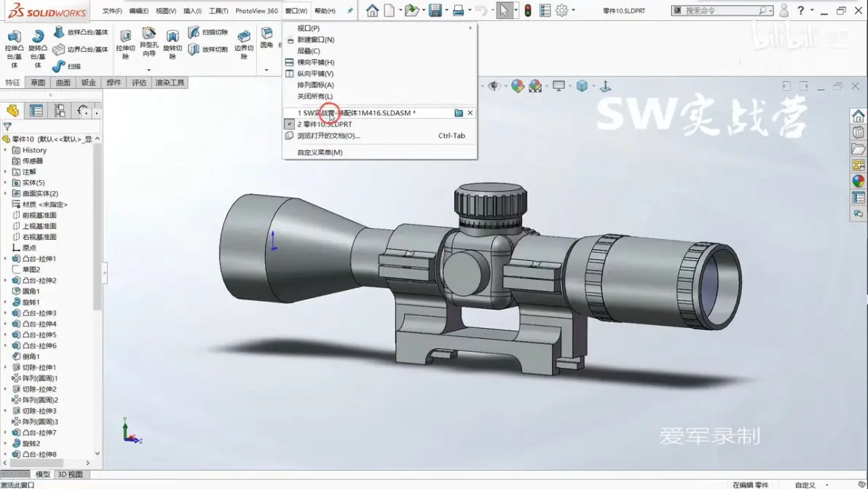Click the 搜索命令 search field
The height and width of the screenshot is (489, 868).
pyautogui.click(x=722, y=10)
